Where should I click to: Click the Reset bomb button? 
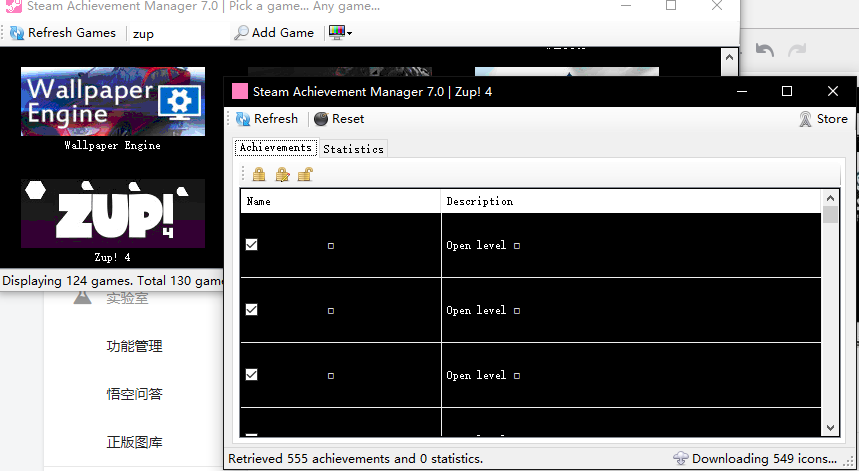coord(339,119)
